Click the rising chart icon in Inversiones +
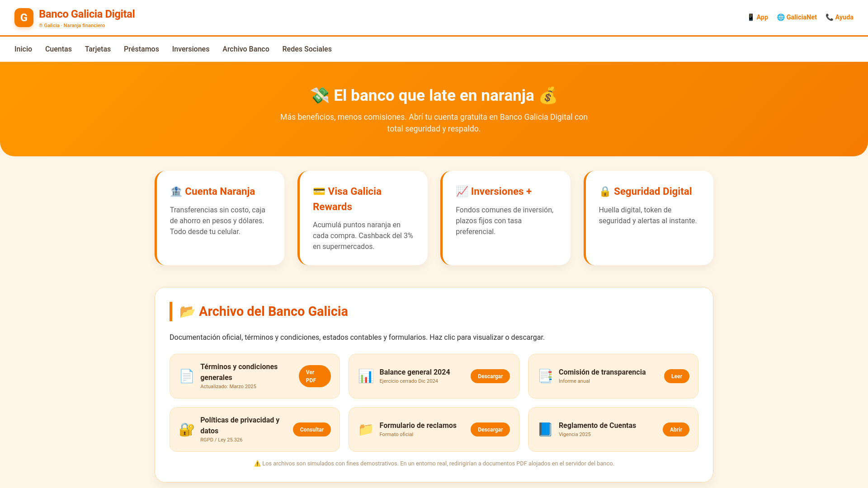The width and height of the screenshot is (868, 488). (462, 191)
